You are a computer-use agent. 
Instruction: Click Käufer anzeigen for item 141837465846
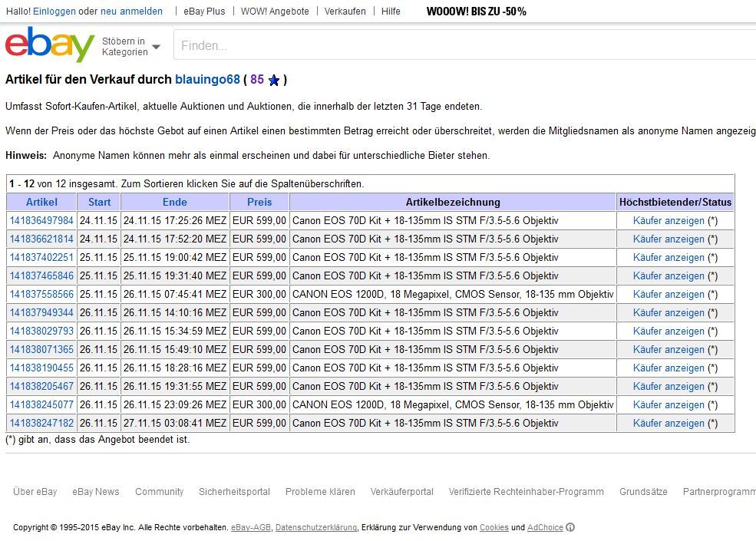[x=669, y=275]
